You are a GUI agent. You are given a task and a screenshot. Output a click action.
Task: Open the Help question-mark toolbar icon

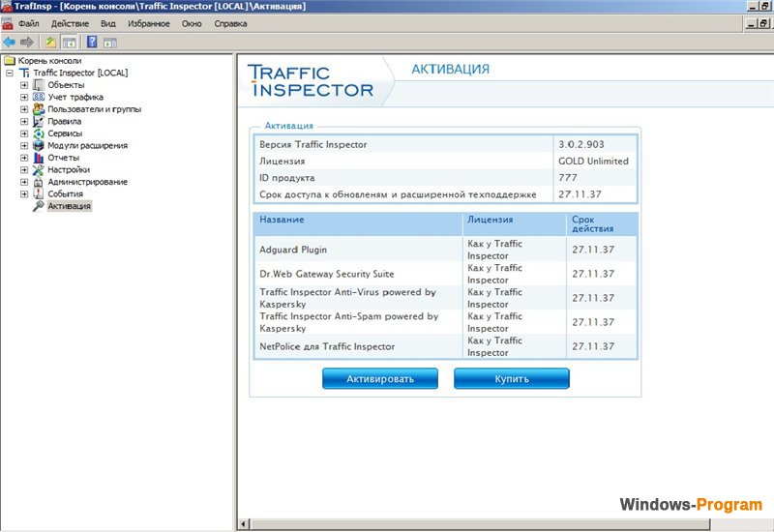(92, 42)
